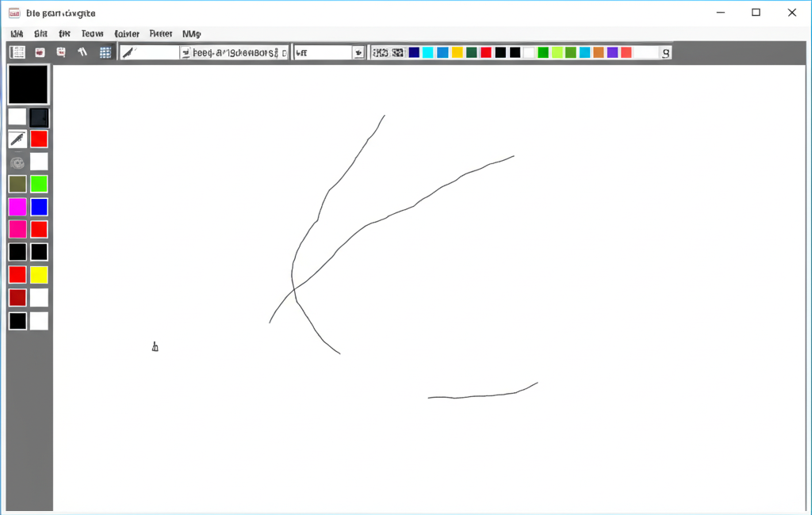This screenshot has width=812, height=515.
Task: Select the magenta swatch in left panel
Action: point(17,207)
